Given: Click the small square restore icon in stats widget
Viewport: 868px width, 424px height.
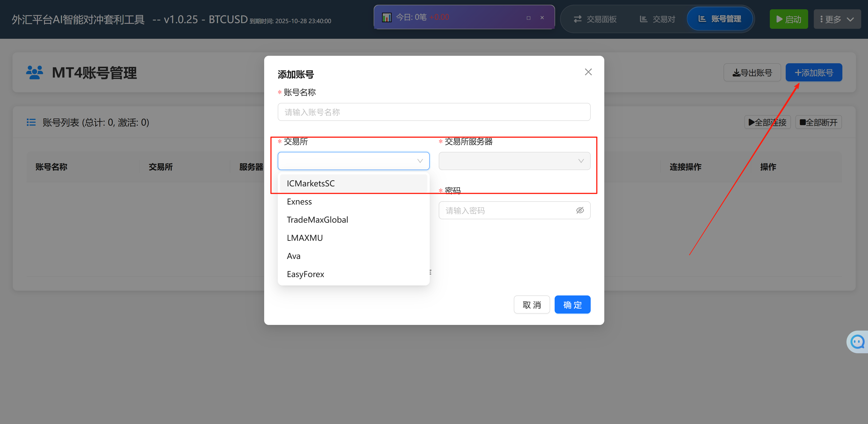Looking at the screenshot, I should pos(528,18).
